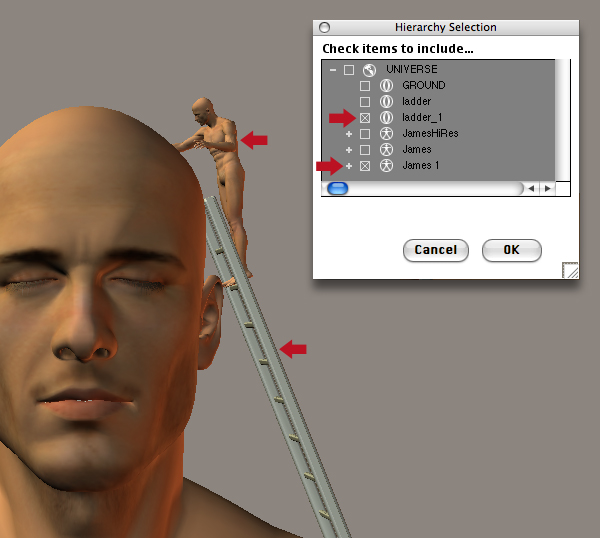The width and height of the screenshot is (600, 538).
Task: Expand the JamesHiRes figure tree
Action: click(x=349, y=134)
